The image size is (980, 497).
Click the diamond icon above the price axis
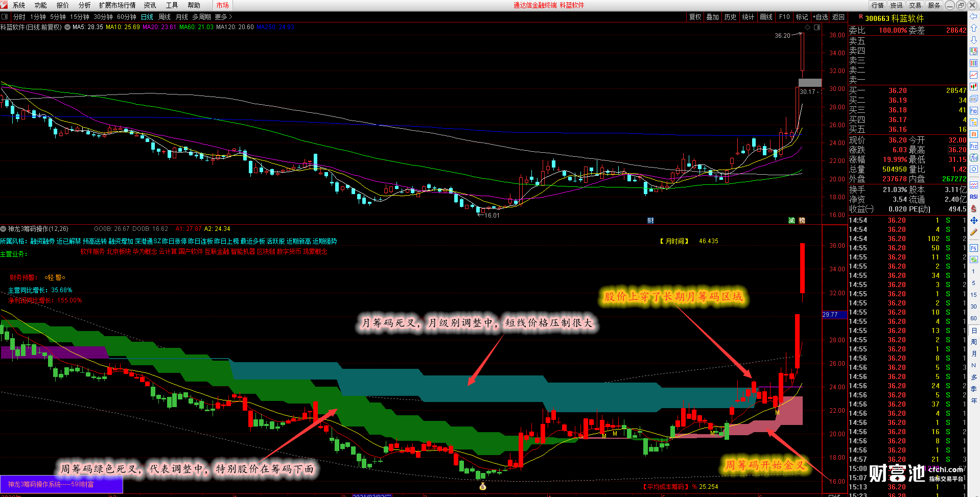807,27
